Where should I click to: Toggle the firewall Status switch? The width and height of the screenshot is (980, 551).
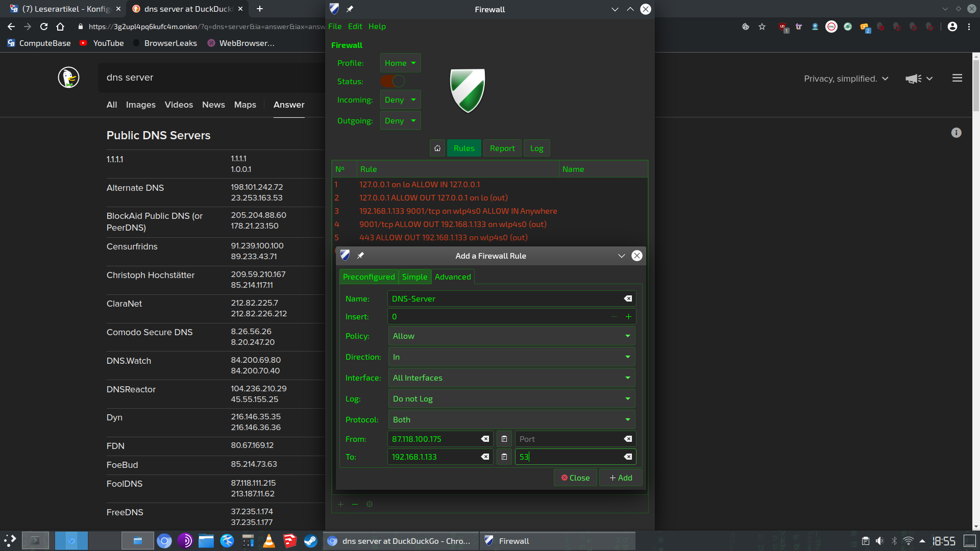click(393, 81)
